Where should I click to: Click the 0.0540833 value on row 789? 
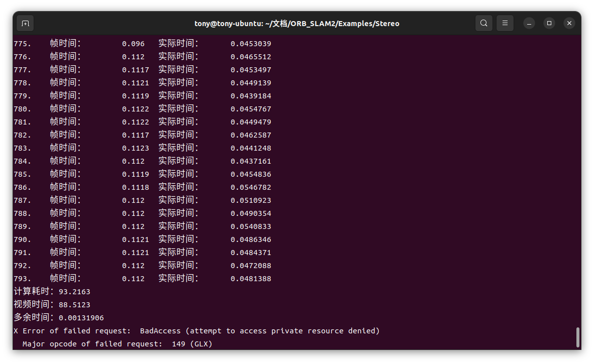[251, 226]
